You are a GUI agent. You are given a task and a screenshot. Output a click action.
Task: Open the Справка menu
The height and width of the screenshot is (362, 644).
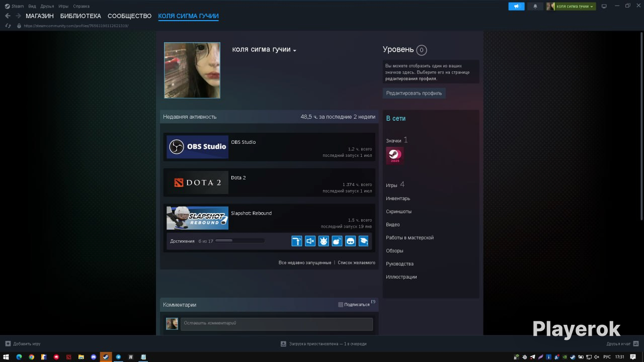coord(81,6)
